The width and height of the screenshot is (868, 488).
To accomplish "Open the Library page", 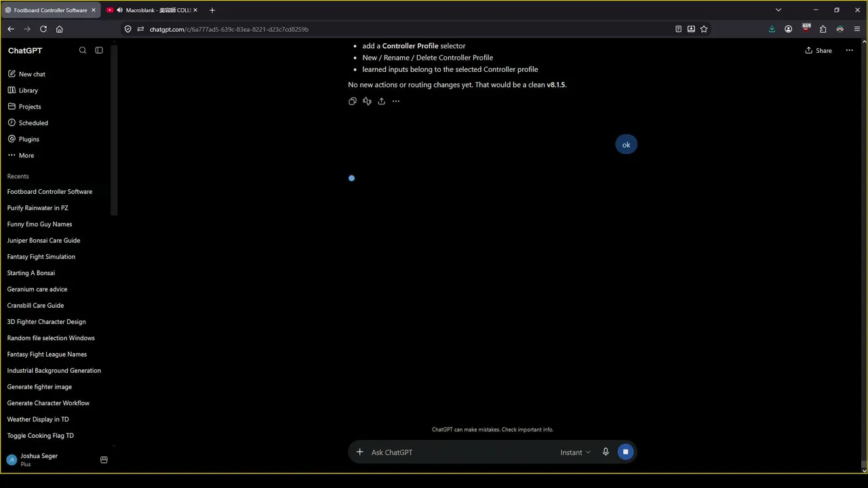I will 23,90.
